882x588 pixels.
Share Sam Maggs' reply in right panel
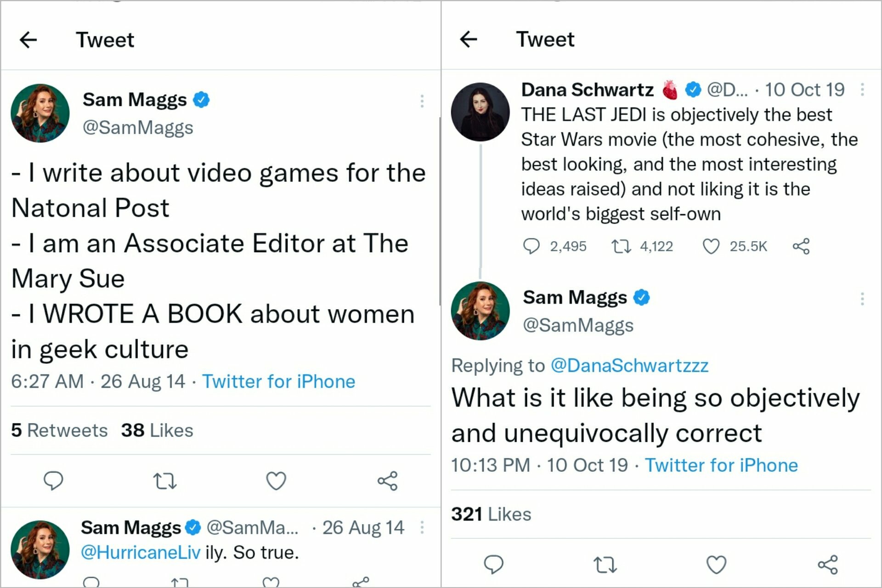(828, 565)
